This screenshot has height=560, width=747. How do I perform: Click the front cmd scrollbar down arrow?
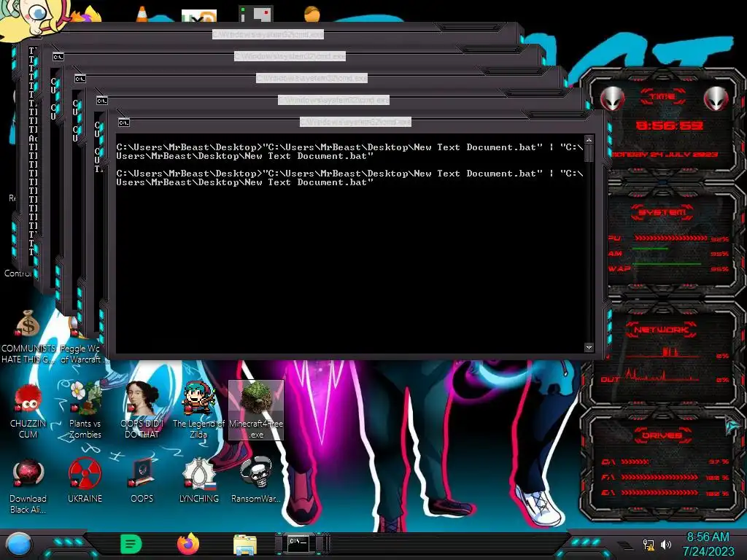[x=589, y=348]
